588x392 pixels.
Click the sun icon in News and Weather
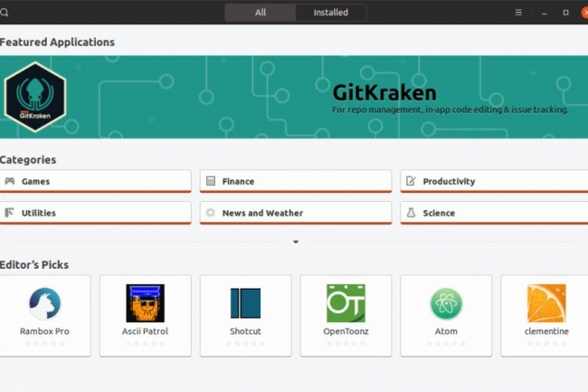[x=211, y=213]
